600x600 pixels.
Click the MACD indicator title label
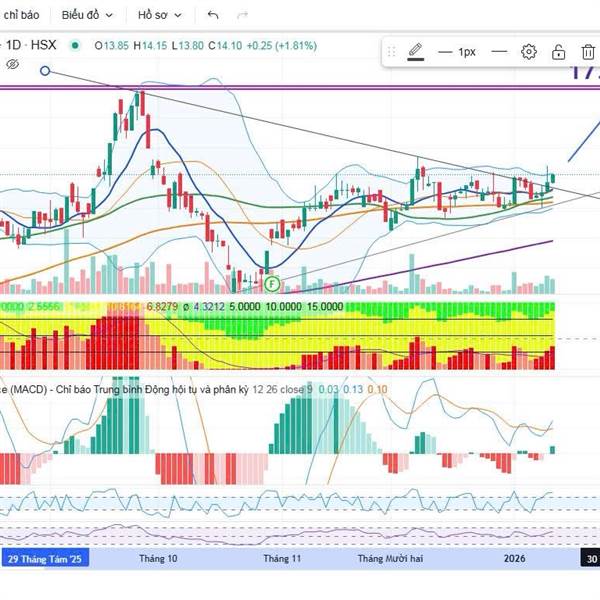click(x=124, y=390)
